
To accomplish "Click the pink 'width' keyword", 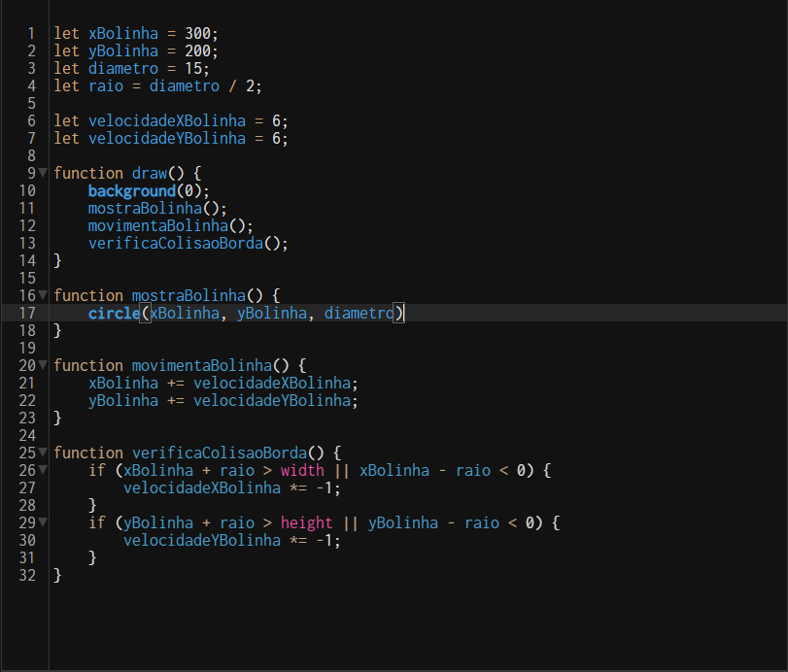I will click(x=302, y=470).
